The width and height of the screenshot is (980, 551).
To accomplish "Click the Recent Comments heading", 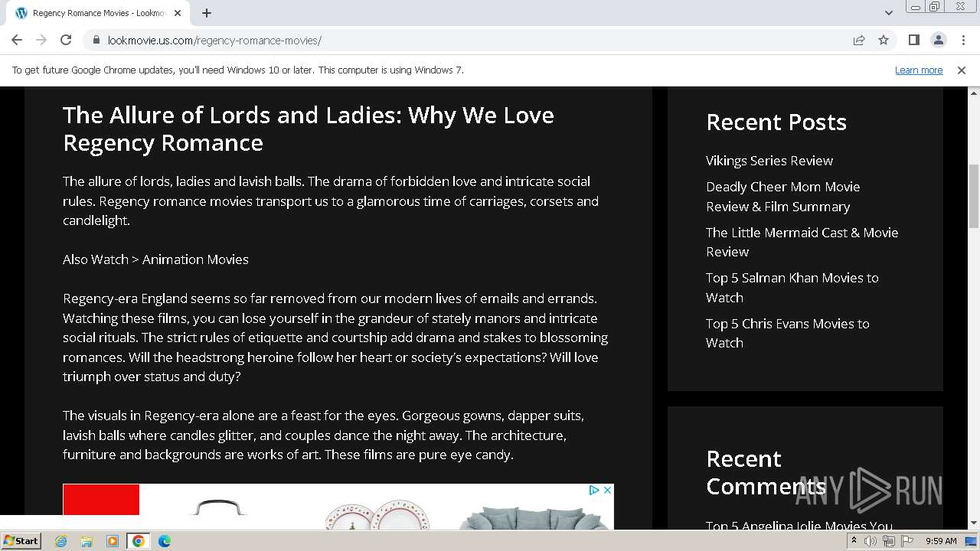I will [766, 472].
